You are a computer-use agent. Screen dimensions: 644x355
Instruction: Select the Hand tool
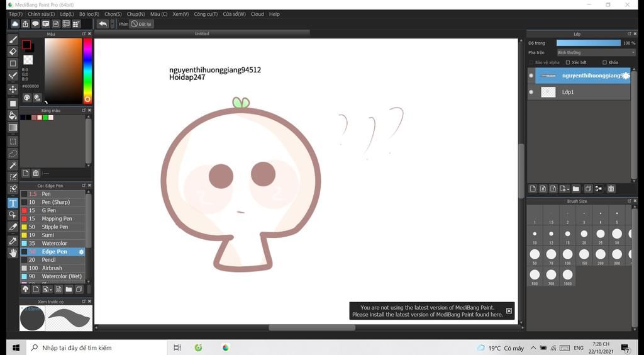click(13, 252)
